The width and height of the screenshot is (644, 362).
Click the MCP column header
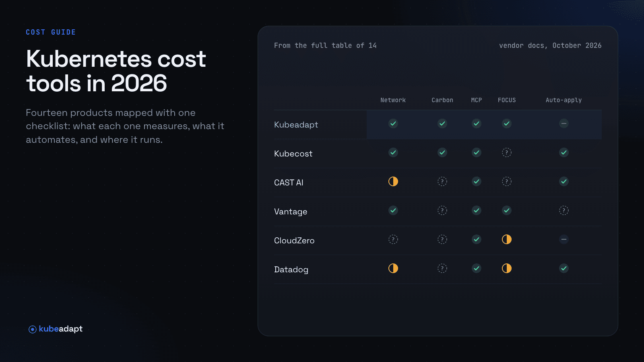pos(477,100)
